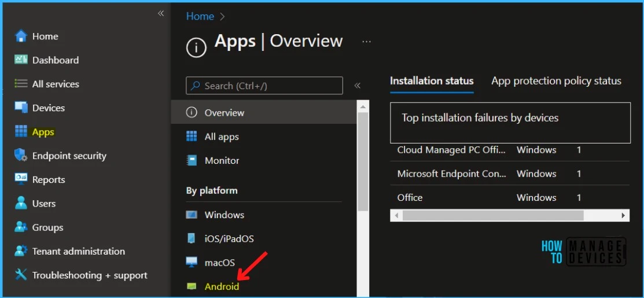
Task: Click the Android platform icon
Action: pos(192,286)
